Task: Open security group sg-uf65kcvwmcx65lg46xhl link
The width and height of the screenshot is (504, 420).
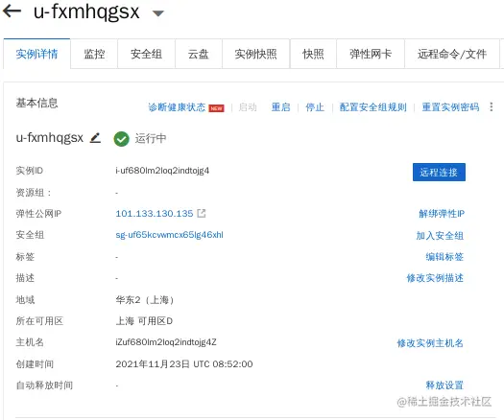Action: point(169,235)
